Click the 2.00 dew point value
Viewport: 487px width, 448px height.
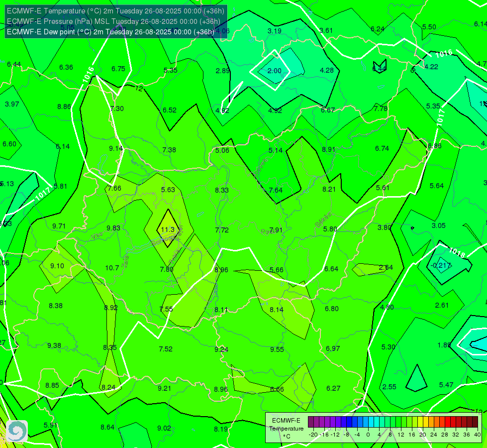coord(275,71)
